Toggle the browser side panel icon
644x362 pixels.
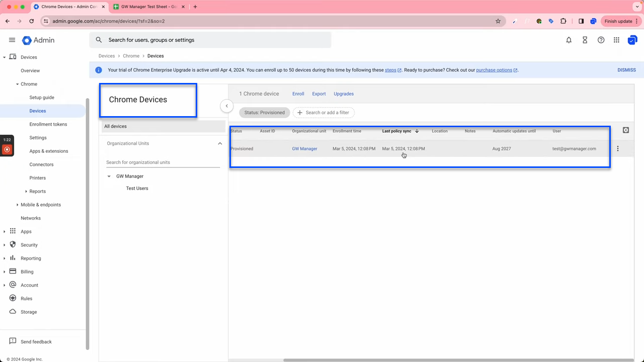click(x=581, y=21)
